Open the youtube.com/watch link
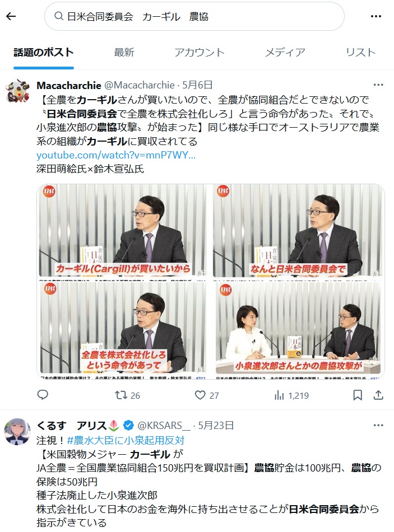Image resolution: width=394 pixels, height=532 pixels. (x=116, y=155)
